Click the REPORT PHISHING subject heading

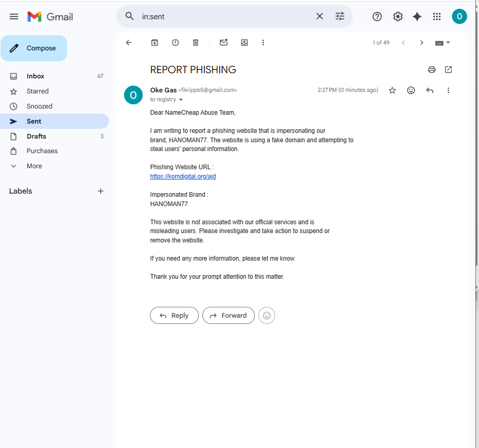[x=193, y=70]
